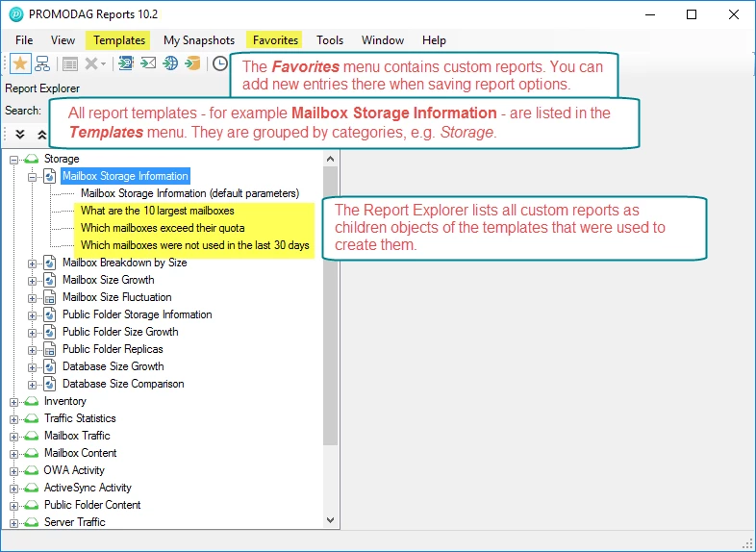Open the Help menu

434,40
